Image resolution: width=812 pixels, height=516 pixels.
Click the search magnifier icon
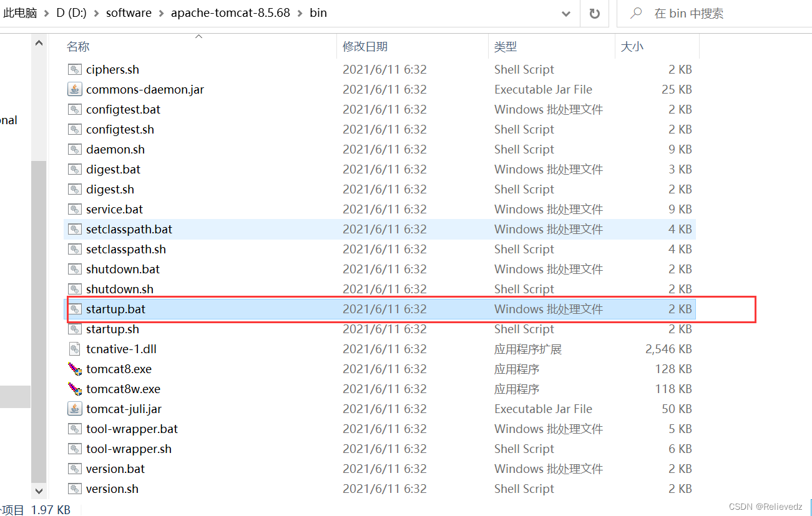637,13
